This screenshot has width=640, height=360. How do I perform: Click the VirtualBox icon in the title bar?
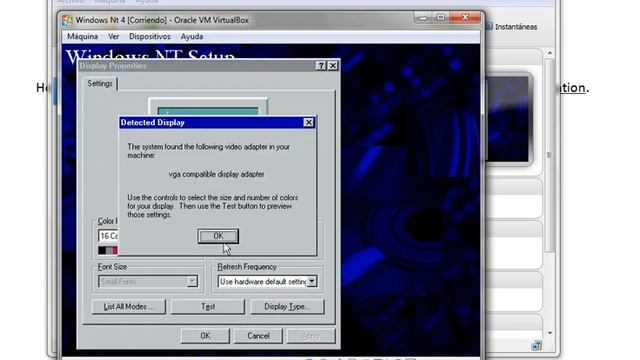[67, 20]
